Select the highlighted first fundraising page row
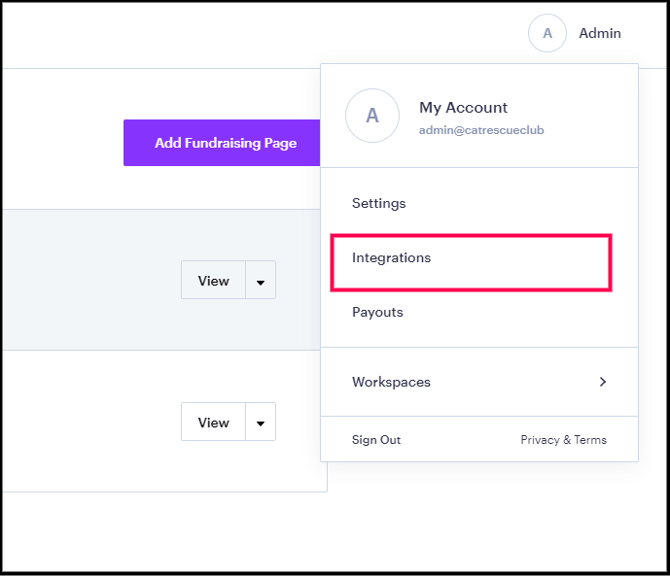 pyautogui.click(x=90, y=280)
